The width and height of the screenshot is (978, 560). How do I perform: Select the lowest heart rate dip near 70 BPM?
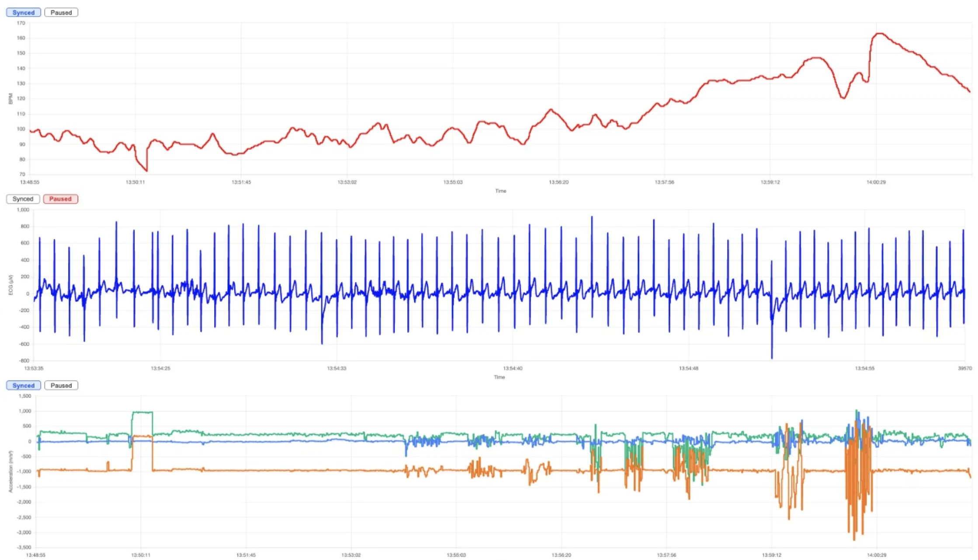click(146, 170)
